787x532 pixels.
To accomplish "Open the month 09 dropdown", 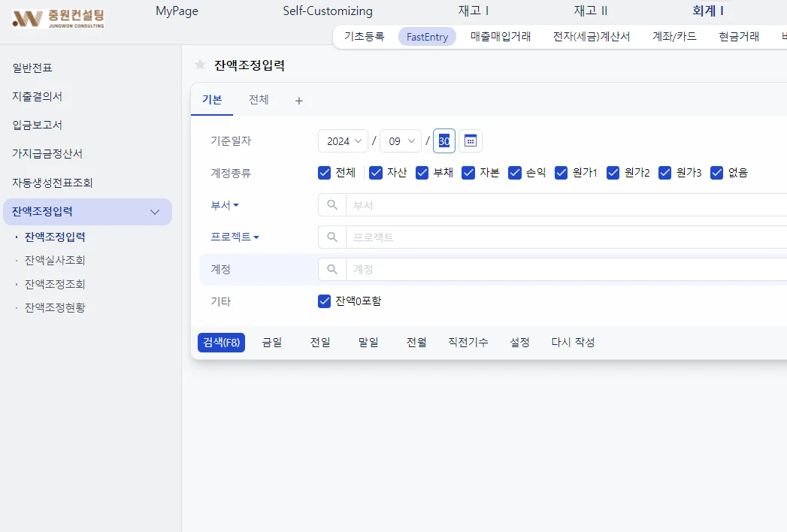I will 401,141.
